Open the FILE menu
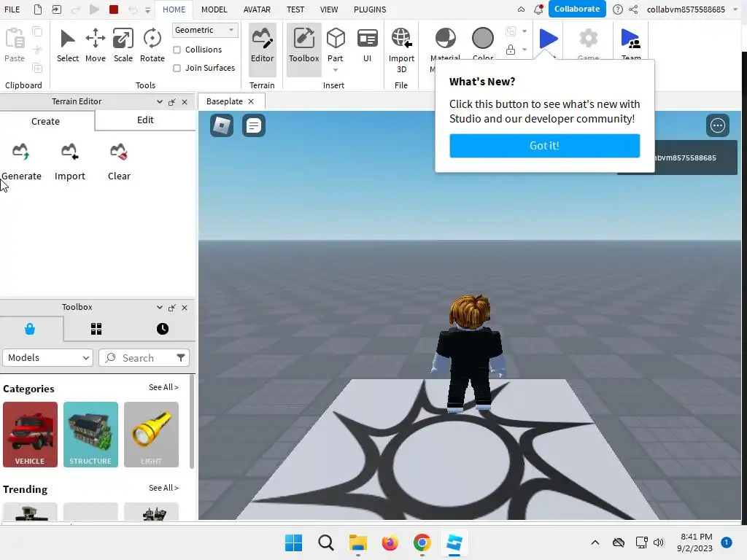Viewport: 747px width, 560px height. [12, 9]
